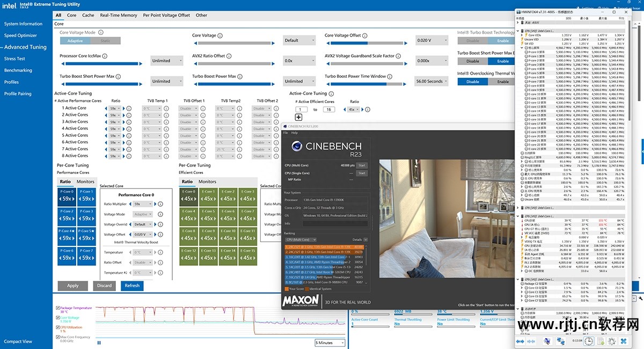This screenshot has height=349, width=644.
Task: Open the 5 Minutes time range dropdown
Action: (330, 343)
